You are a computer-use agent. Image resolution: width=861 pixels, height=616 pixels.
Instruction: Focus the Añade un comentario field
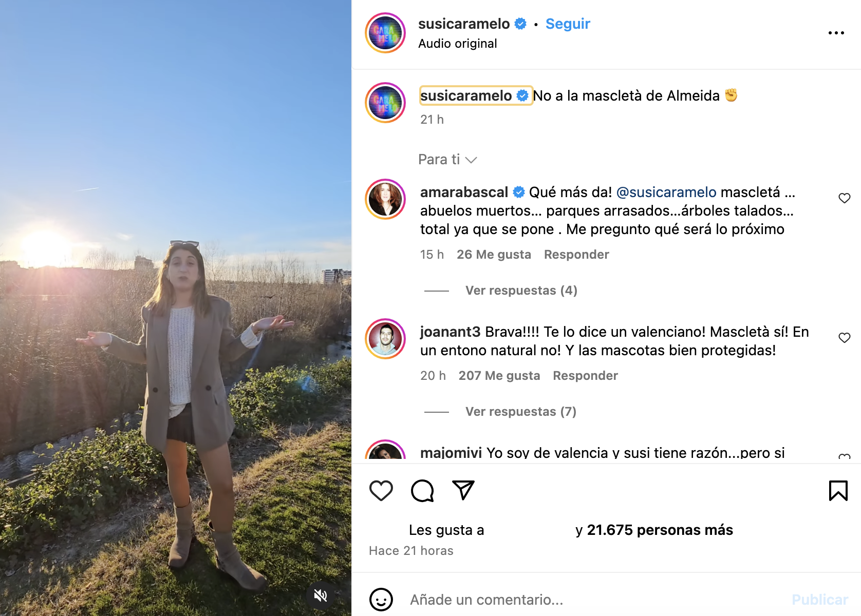(x=596, y=600)
